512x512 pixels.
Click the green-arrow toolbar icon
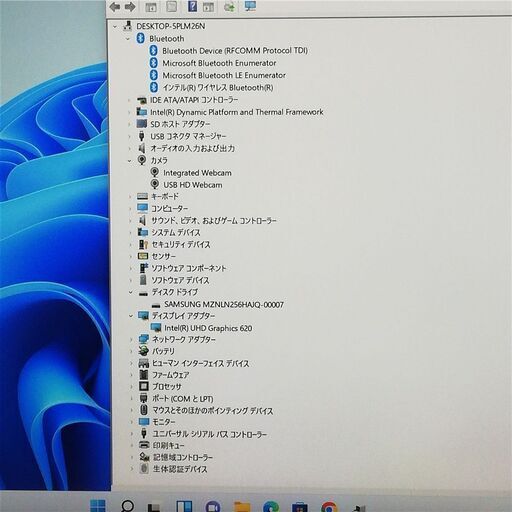click(229, 7)
